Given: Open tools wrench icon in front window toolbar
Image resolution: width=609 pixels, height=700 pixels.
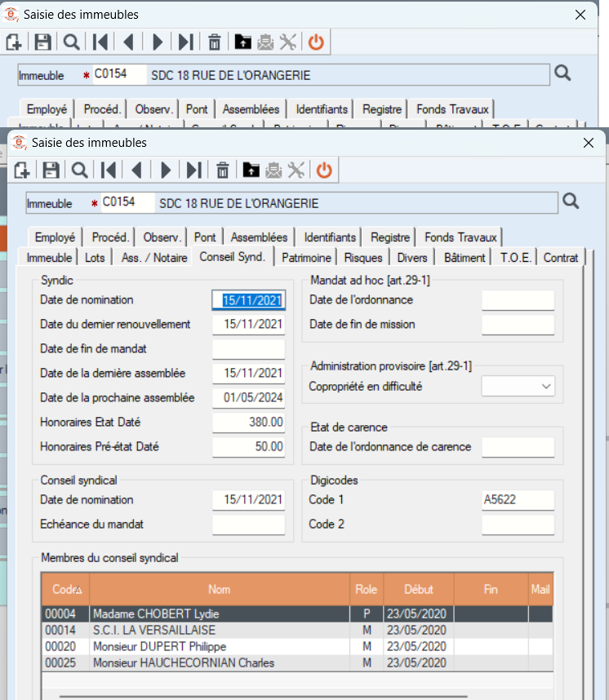Looking at the screenshot, I should coord(296,171).
